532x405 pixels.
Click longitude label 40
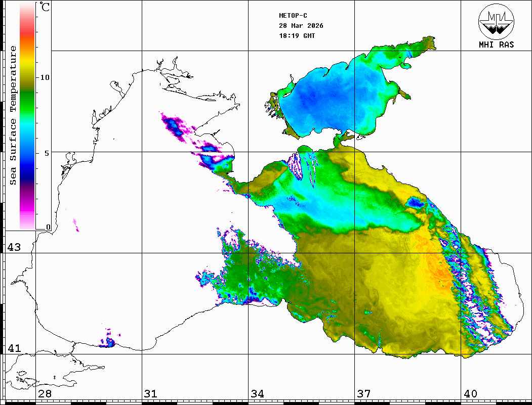pyautogui.click(x=470, y=394)
